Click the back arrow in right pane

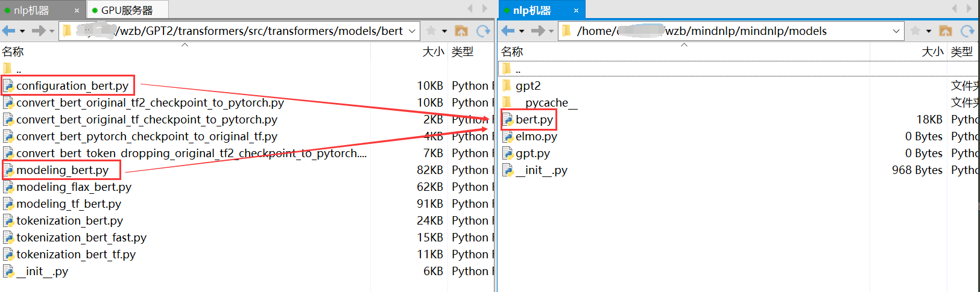[508, 31]
